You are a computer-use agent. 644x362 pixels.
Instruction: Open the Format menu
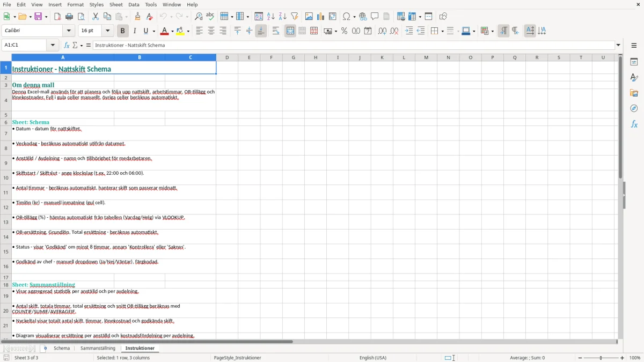coord(75,4)
